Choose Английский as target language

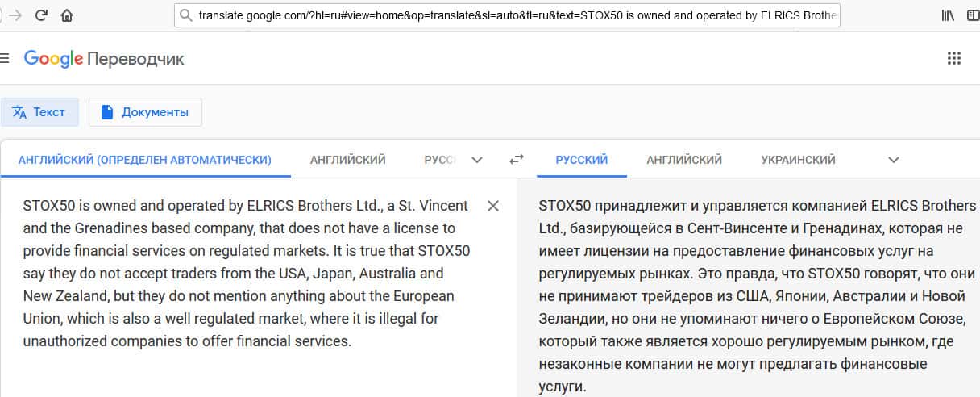[x=684, y=160]
